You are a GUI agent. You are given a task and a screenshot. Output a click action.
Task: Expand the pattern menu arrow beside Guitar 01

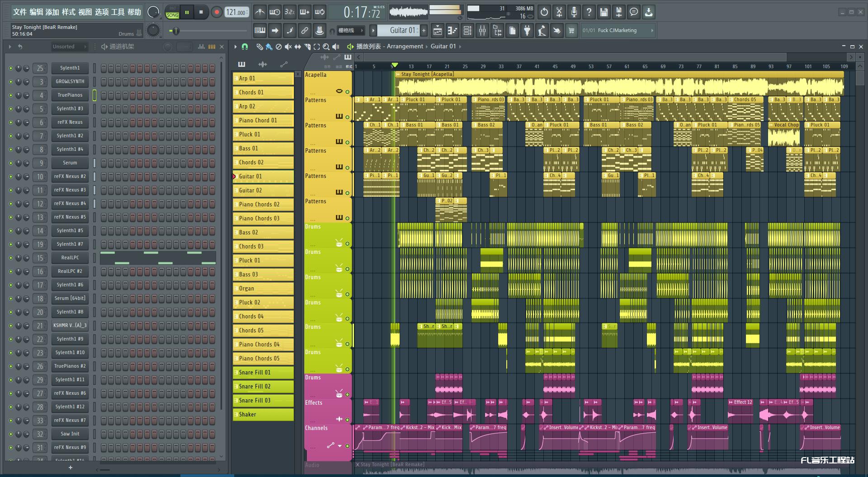click(373, 30)
